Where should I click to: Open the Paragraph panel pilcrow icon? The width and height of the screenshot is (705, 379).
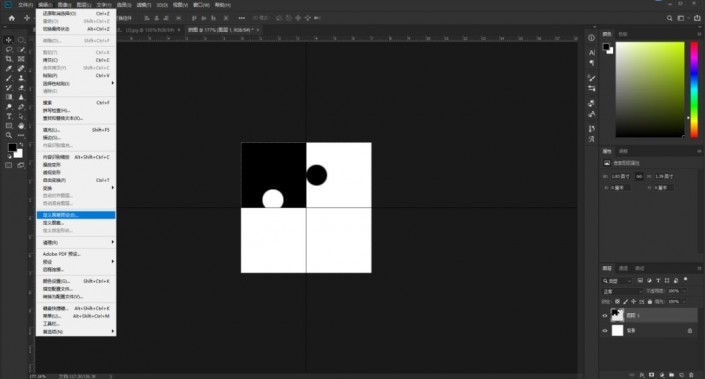click(x=592, y=63)
